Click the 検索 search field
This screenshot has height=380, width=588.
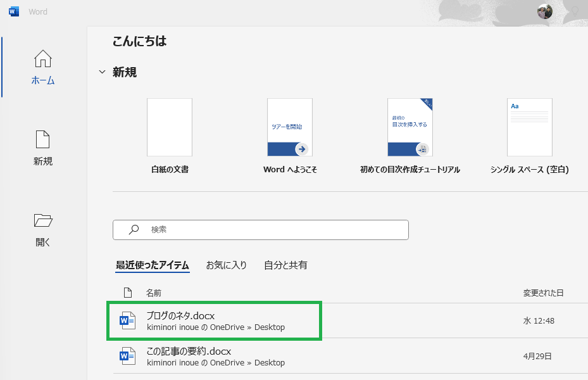(x=261, y=229)
